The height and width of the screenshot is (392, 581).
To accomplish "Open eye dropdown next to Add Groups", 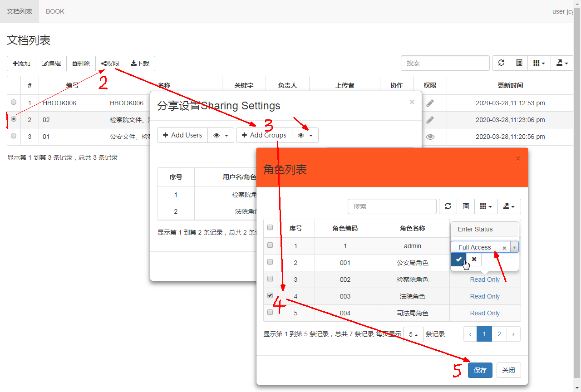I will [x=305, y=135].
